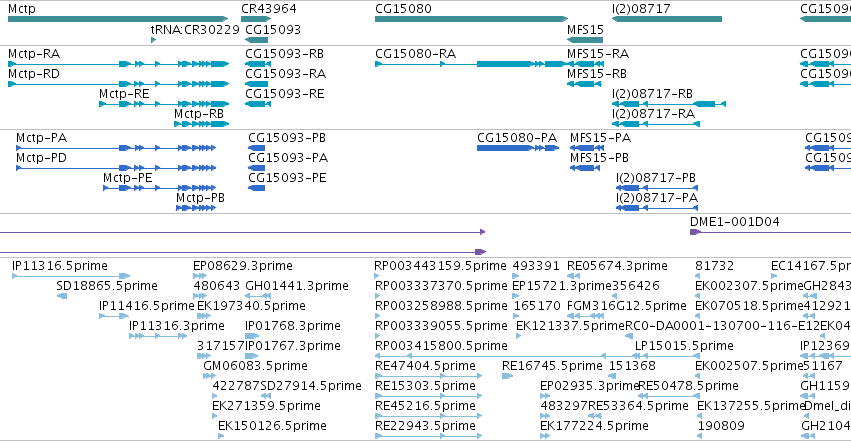
Task: Click the 165170 EST label
Action: coord(537,306)
